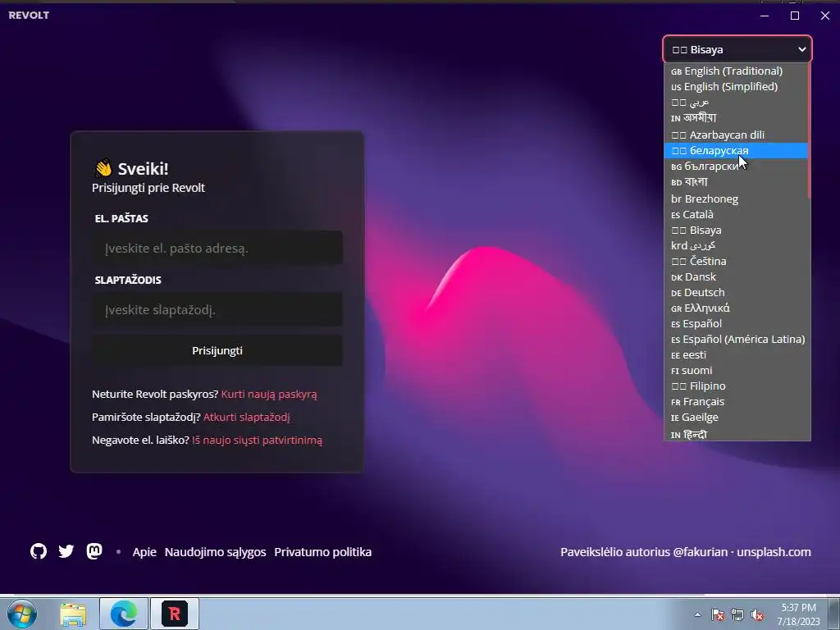Choose Azərbaycan dili from the list
This screenshot has height=630, width=840.
736,135
